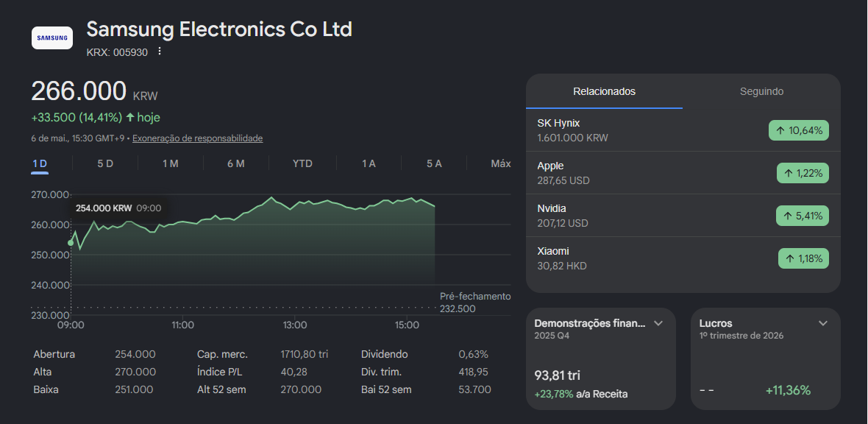The image size is (868, 424).
Task: Open the three-dot options menu beside KRX: 005930
Action: 160,51
